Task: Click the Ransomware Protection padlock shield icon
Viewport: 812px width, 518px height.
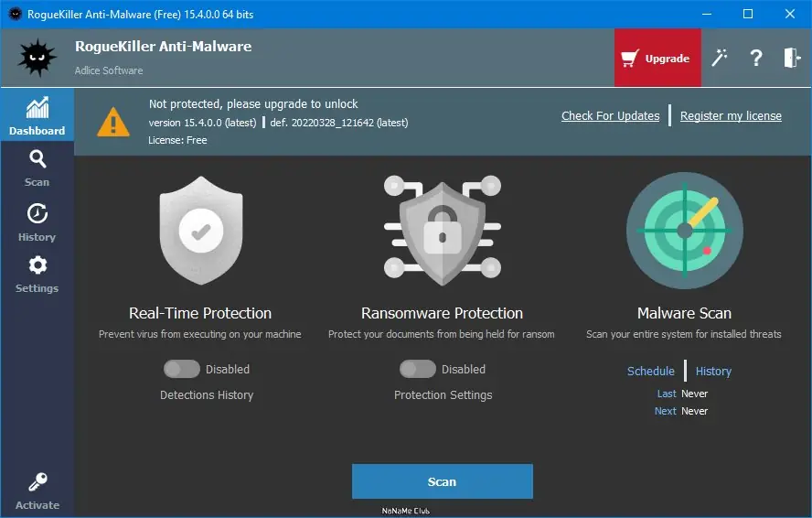Action: (x=442, y=230)
